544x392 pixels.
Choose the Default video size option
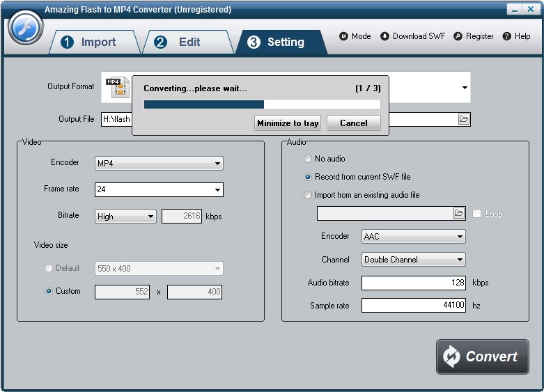49,268
